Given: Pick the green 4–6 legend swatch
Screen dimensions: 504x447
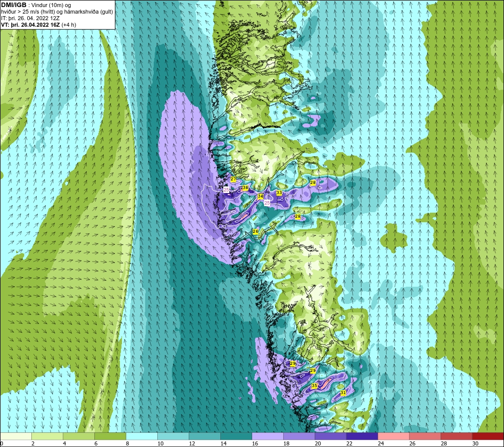Looking at the screenshot, I should [79, 436].
